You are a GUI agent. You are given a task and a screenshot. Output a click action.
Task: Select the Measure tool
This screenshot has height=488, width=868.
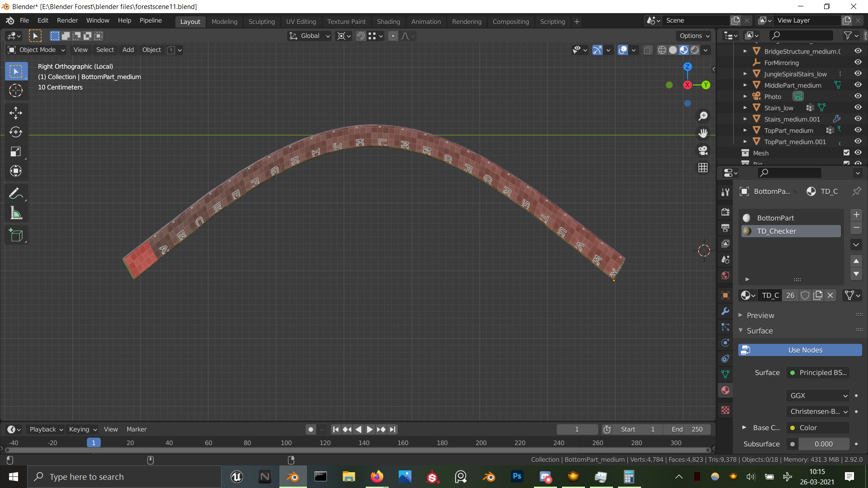tap(16, 213)
